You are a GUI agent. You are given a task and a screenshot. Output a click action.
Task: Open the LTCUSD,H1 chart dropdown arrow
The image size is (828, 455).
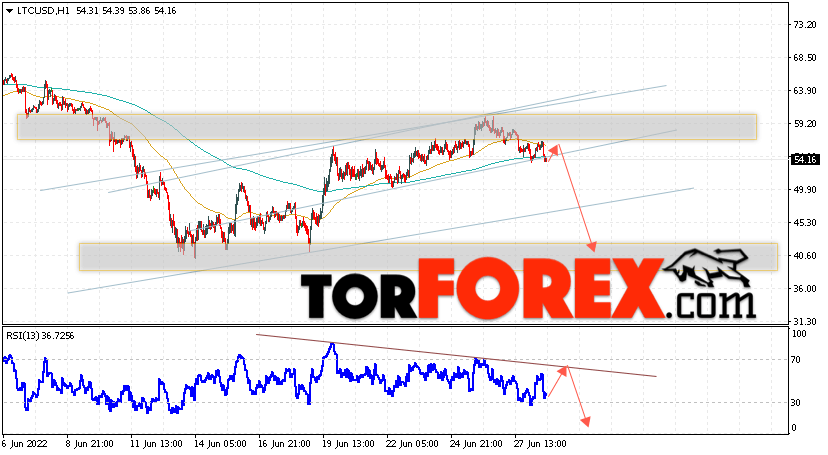[x=9, y=11]
